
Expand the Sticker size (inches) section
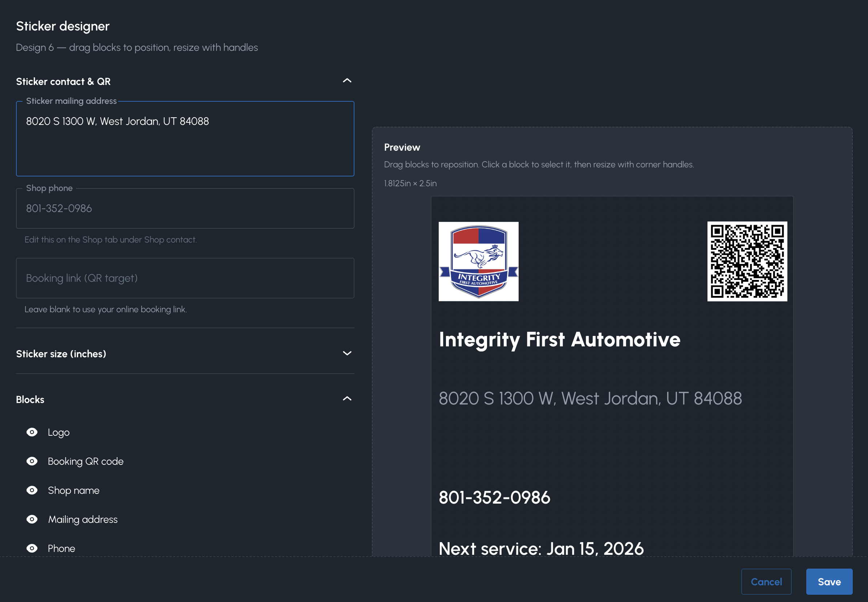coord(347,353)
